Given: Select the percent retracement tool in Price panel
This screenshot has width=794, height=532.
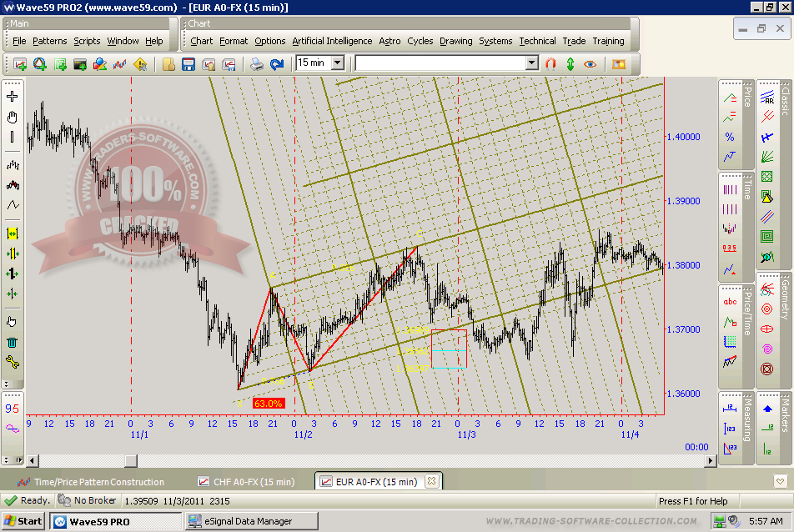Looking at the screenshot, I should (730, 137).
